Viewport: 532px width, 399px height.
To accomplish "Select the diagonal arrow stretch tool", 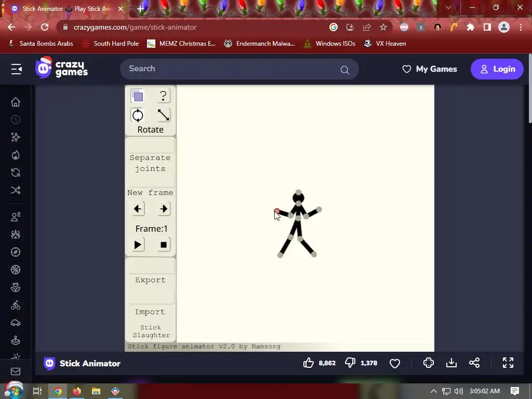I will pyautogui.click(x=163, y=115).
